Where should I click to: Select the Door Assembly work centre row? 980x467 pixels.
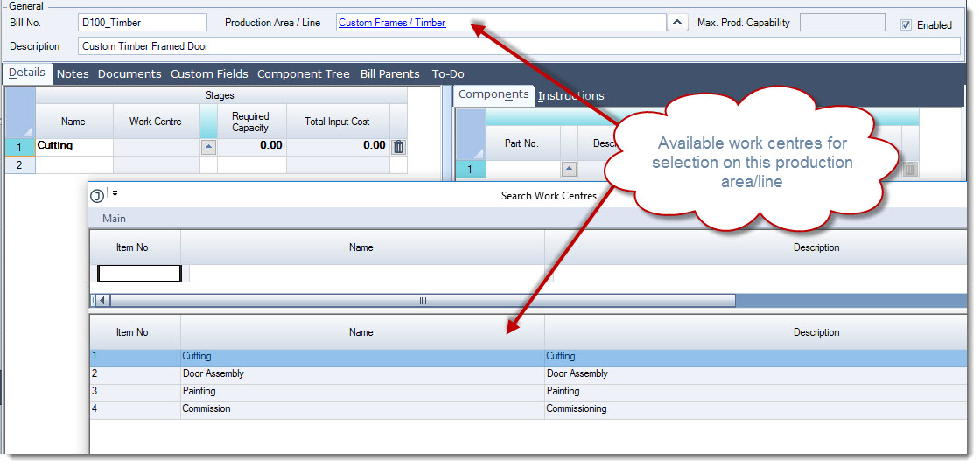[528, 374]
